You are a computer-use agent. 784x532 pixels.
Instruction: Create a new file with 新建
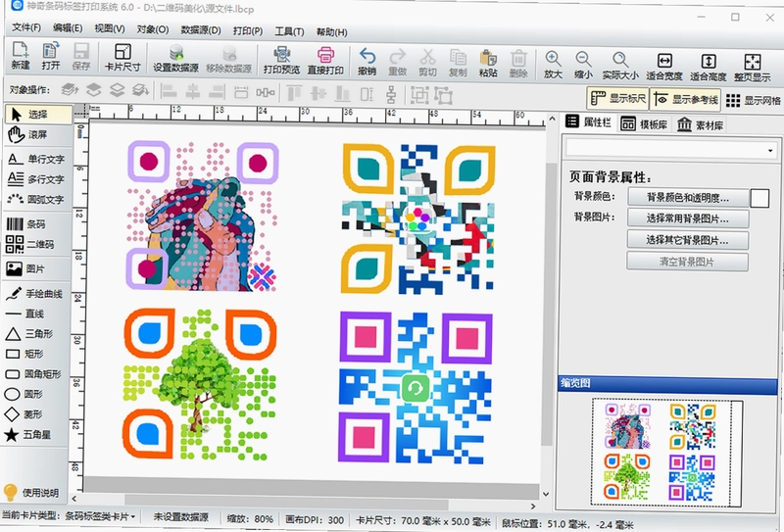[21, 56]
